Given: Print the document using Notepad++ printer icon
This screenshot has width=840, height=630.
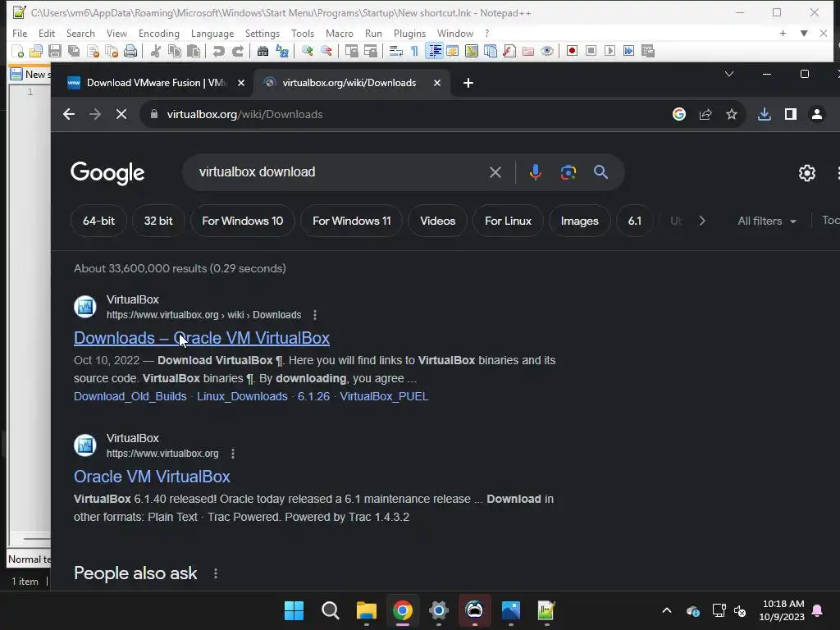Looking at the screenshot, I should click(x=130, y=51).
